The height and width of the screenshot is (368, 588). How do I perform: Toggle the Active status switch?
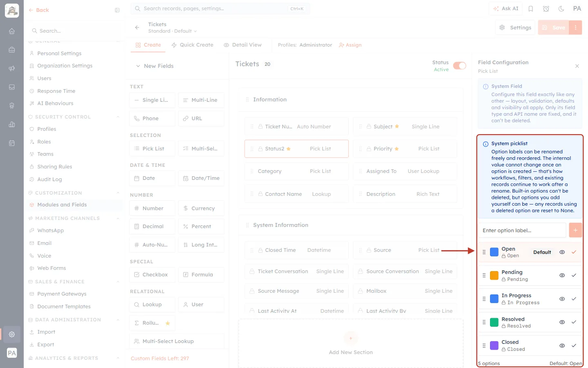(459, 66)
